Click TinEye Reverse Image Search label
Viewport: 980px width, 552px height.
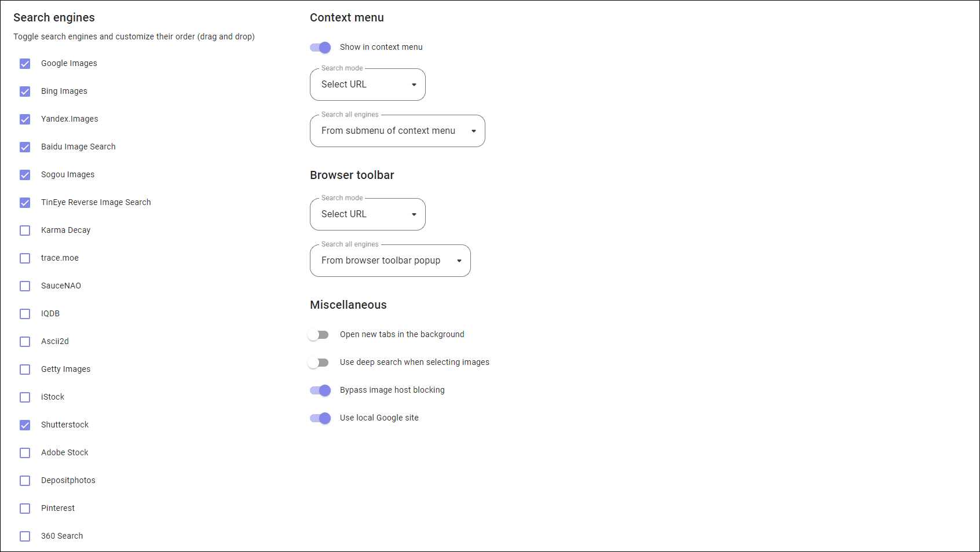click(x=96, y=202)
